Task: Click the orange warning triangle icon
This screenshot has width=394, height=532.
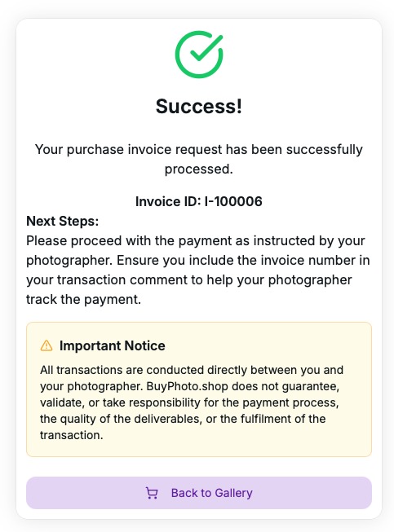Action: click(46, 345)
